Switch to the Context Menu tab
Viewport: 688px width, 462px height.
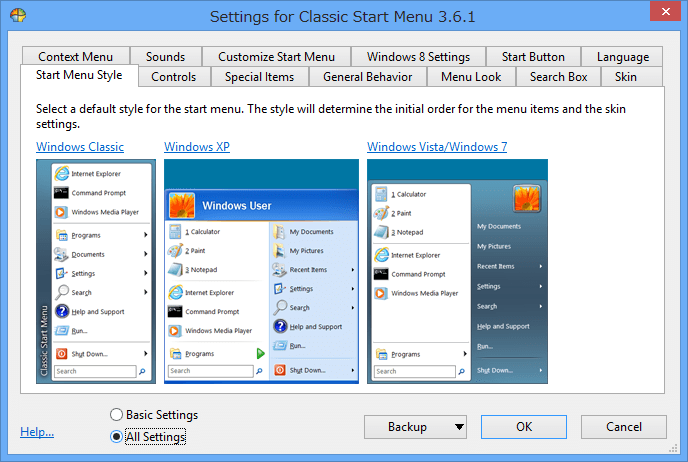(x=76, y=57)
